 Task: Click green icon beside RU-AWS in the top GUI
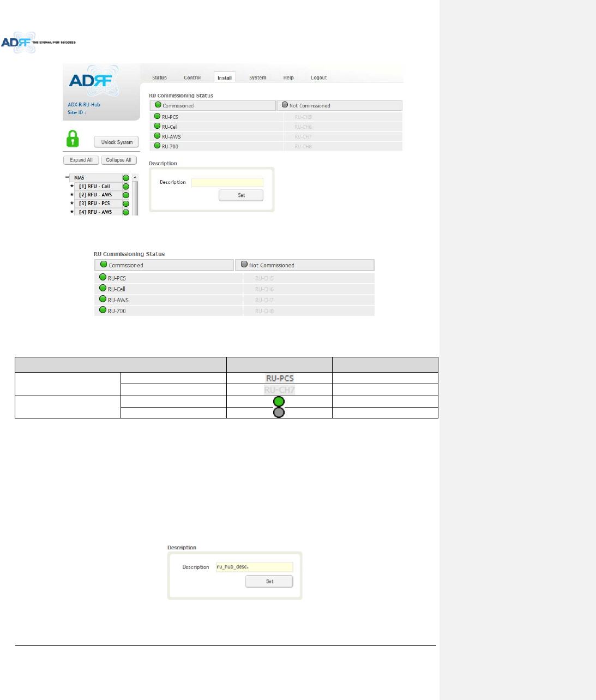point(157,136)
